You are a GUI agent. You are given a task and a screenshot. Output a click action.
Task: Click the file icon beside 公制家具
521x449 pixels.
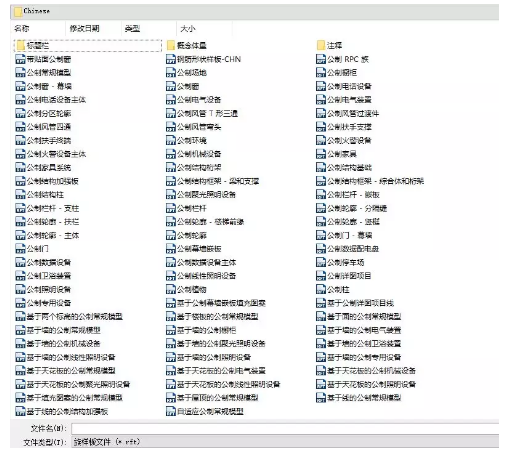coord(321,154)
